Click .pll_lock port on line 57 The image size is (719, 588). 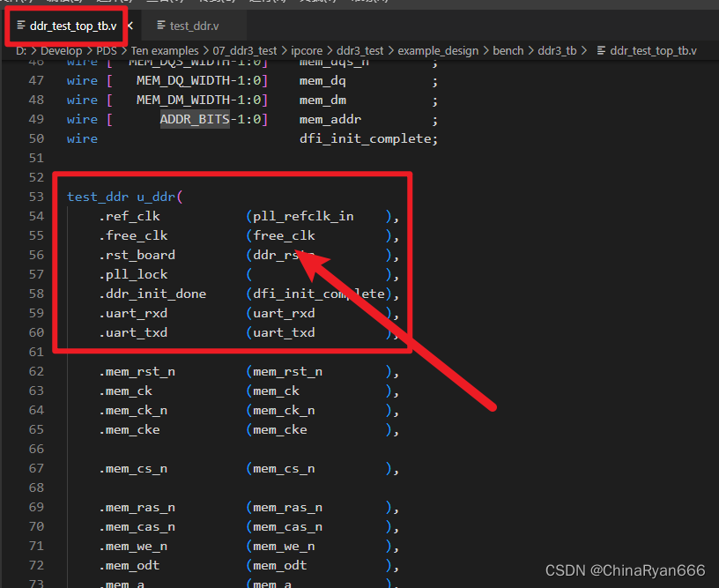click(133, 274)
